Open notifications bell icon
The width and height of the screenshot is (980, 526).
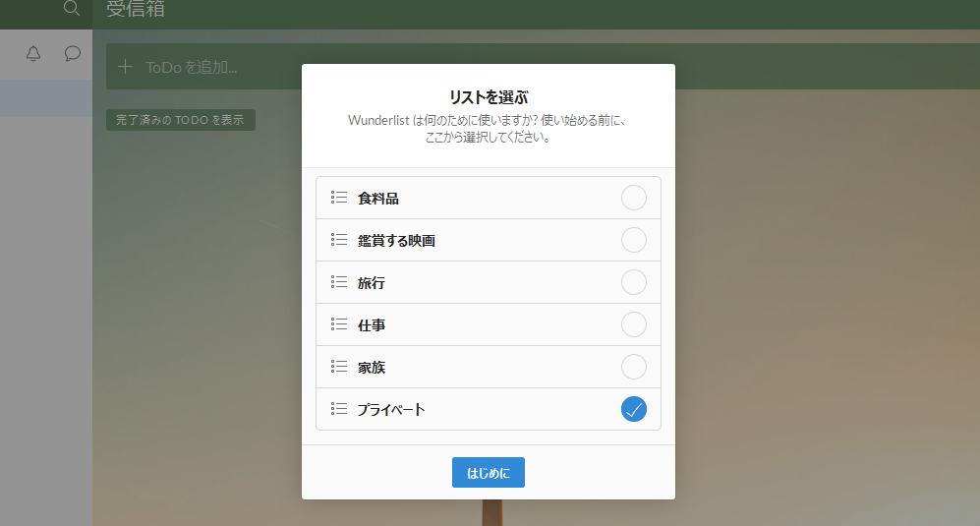[33, 54]
